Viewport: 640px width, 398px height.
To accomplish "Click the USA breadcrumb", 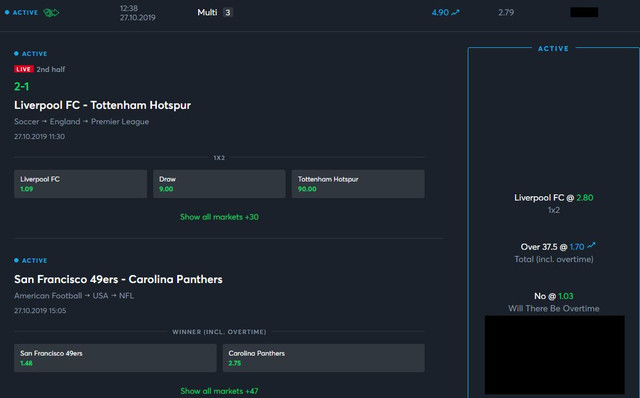I will (100, 296).
